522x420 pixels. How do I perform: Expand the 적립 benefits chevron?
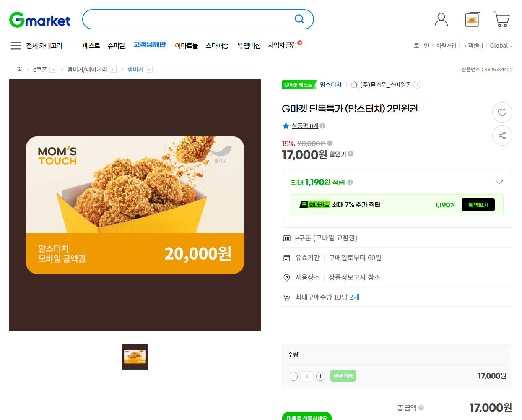[x=499, y=182]
